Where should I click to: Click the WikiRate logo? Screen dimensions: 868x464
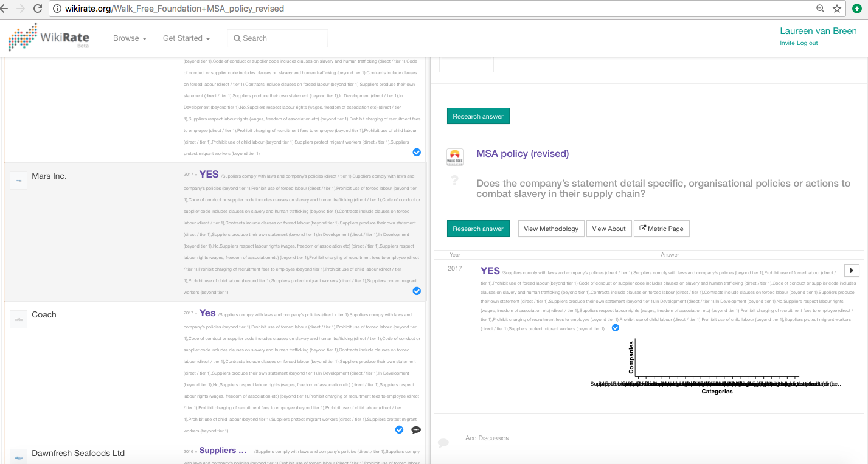point(48,37)
